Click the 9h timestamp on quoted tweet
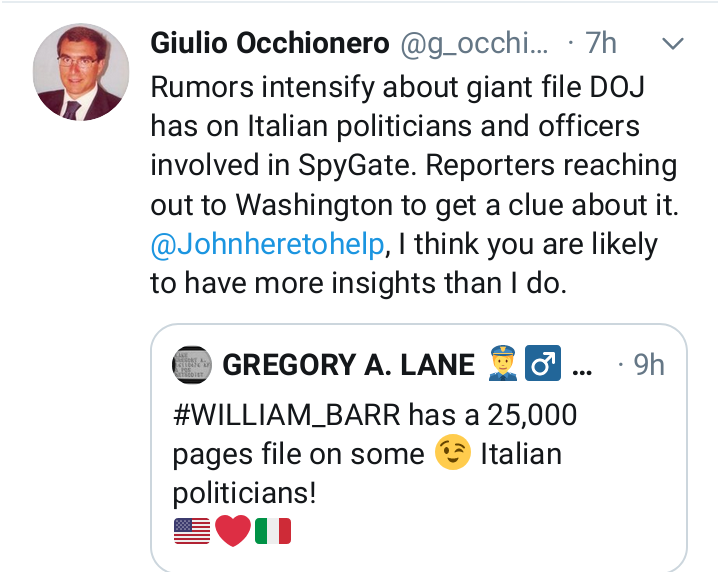720x572 pixels. tap(649, 365)
